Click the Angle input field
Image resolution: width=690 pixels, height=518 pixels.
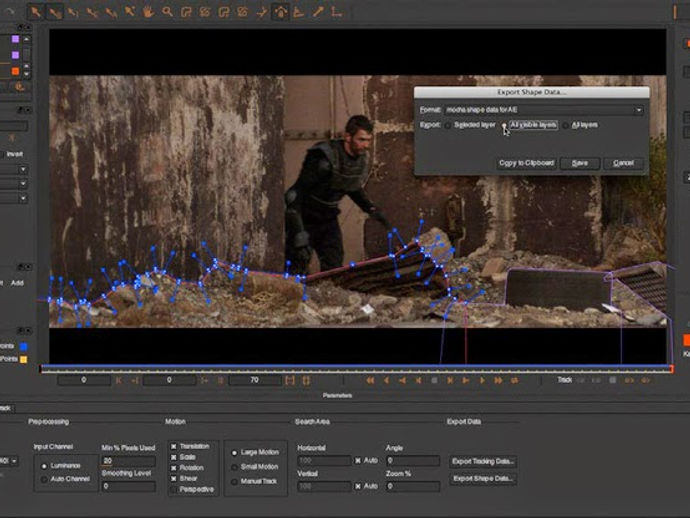click(x=413, y=461)
